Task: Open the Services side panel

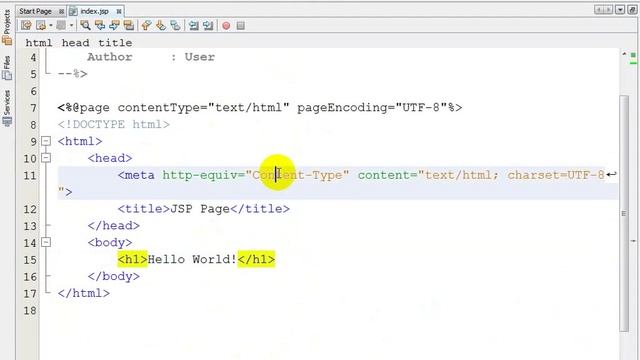Action: (x=7, y=108)
